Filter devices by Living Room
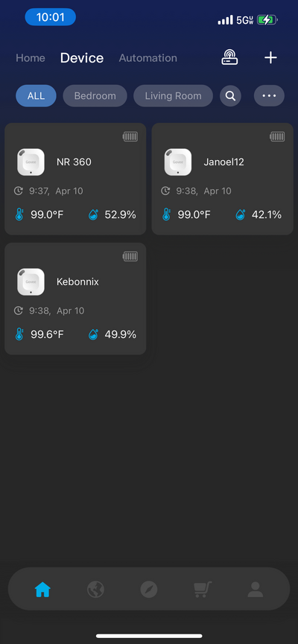 [173, 96]
